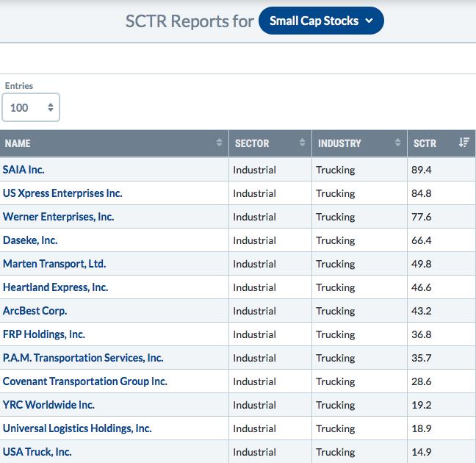Open the Entries count selector
The width and height of the screenshot is (476, 463).
click(x=31, y=107)
